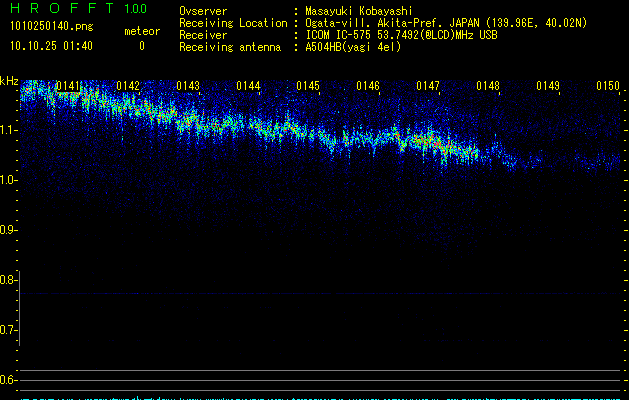Viewport: 629px width, 400px height.
Task: Click the 0141 time marker
Action: point(68,86)
